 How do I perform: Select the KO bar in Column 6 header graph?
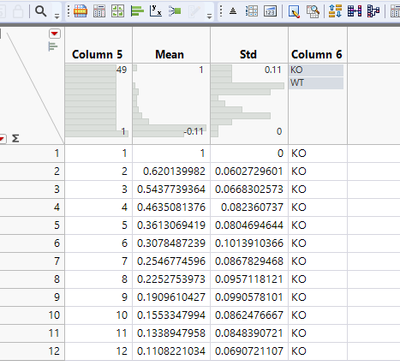point(316,70)
